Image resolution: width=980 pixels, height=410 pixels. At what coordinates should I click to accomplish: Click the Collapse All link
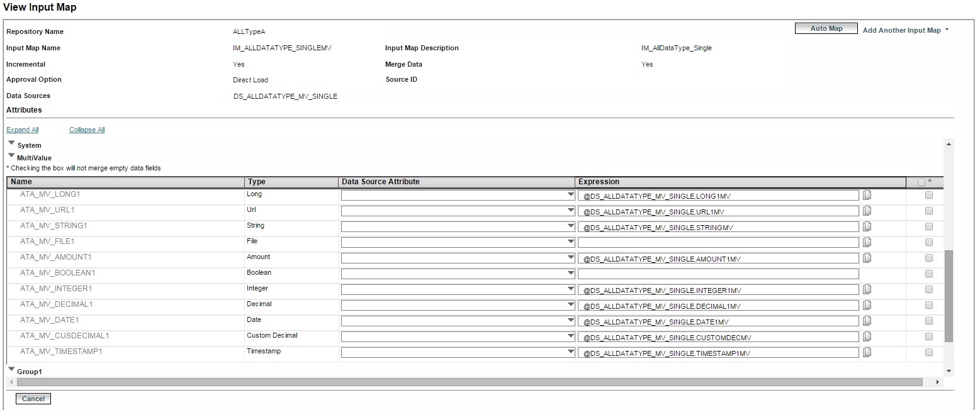(87, 130)
